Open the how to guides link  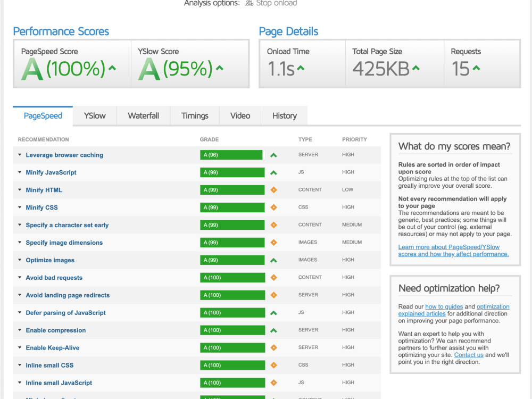(x=444, y=307)
